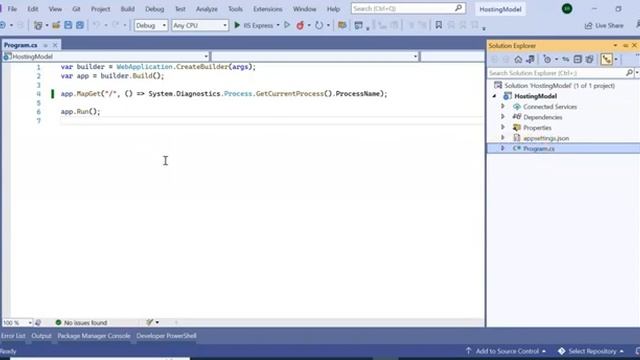
Task: Switch to the Program.cs editor tab
Action: pyautogui.click(x=20, y=45)
